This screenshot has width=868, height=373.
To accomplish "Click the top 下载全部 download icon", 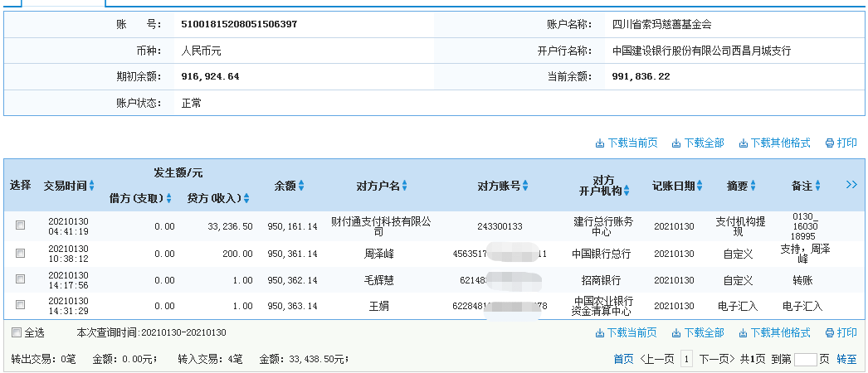I will pyautogui.click(x=676, y=143).
